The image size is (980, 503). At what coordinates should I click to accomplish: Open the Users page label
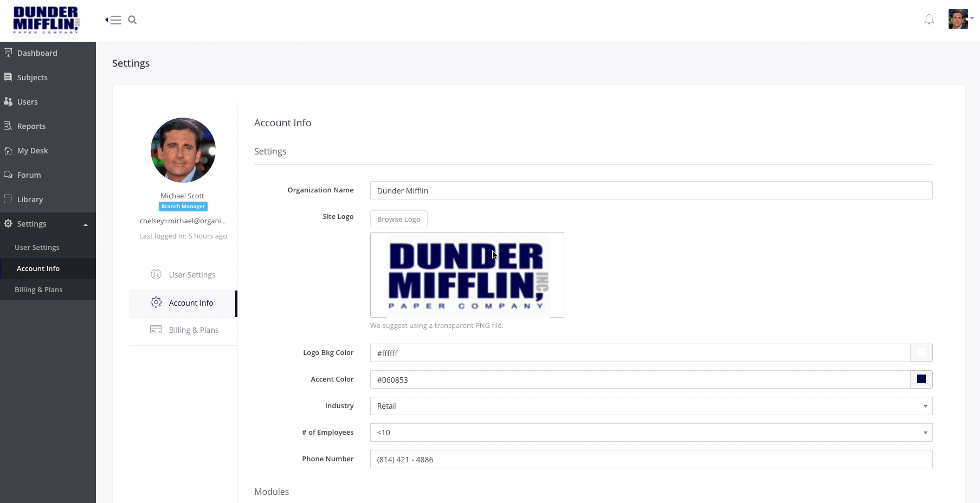click(28, 102)
